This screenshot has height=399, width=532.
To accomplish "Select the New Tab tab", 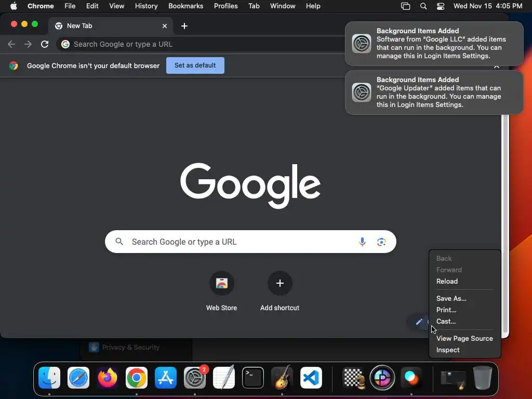I will (110, 26).
